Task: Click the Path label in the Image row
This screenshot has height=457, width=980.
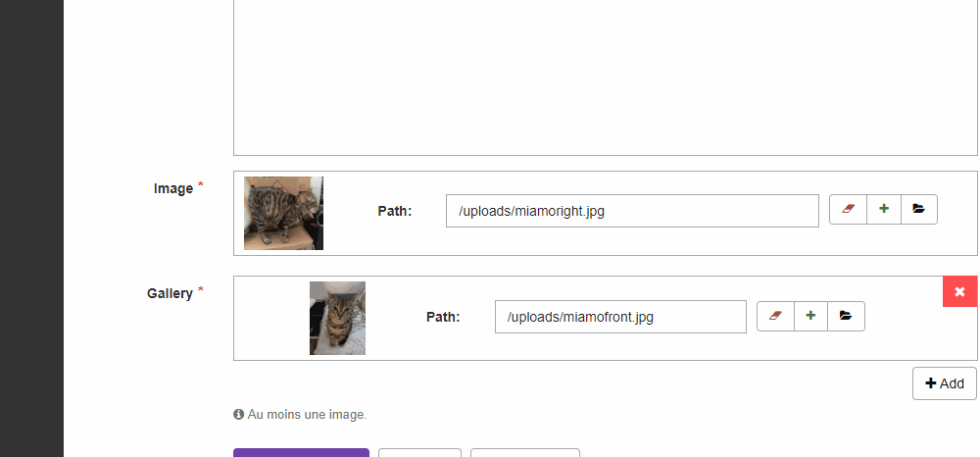Action: tap(394, 211)
